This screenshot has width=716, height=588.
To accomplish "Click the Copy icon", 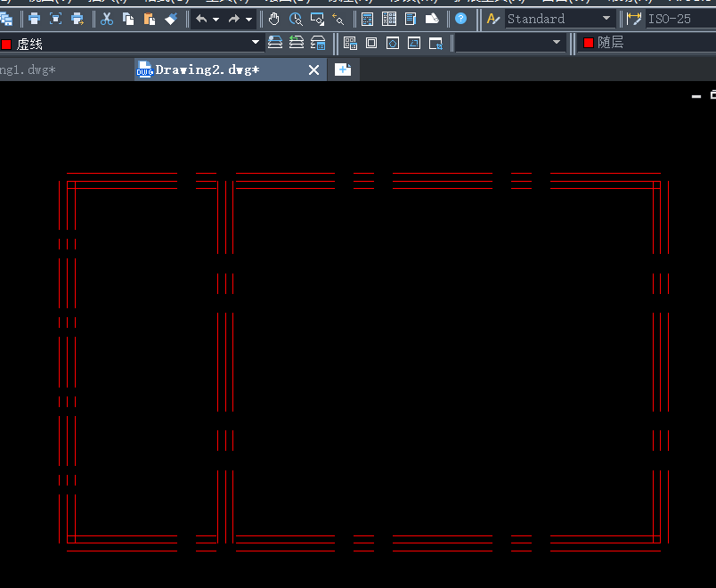I will (128, 19).
